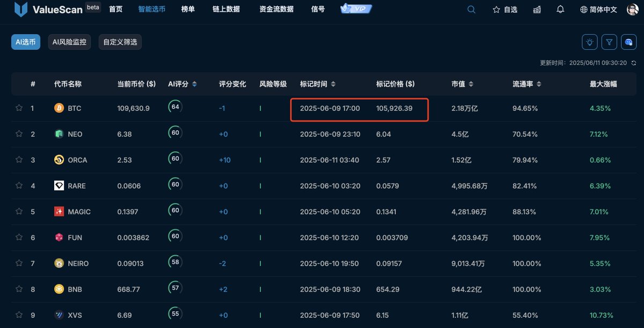Click BNB market cap 944.22亿
644x328 pixels.
[467, 289]
